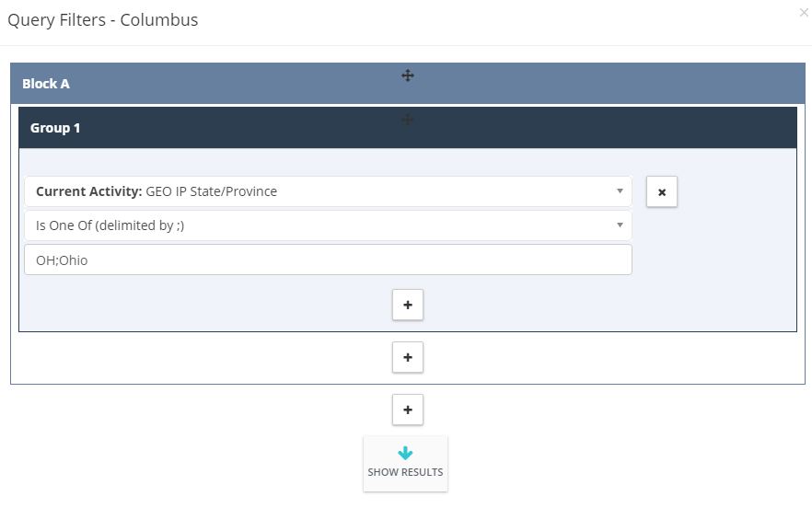Click the arrow on GEO IP State/Province selector
Viewport: 812px width, 508px height.
click(620, 191)
